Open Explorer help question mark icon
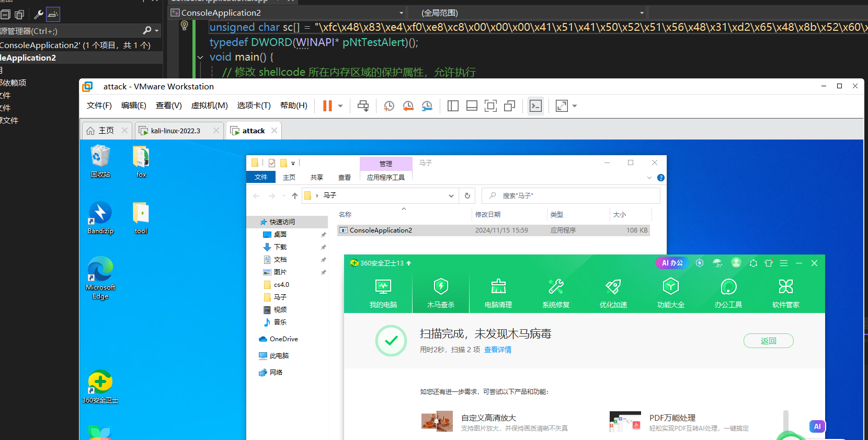Image resolution: width=868 pixels, height=440 pixels. click(x=661, y=178)
